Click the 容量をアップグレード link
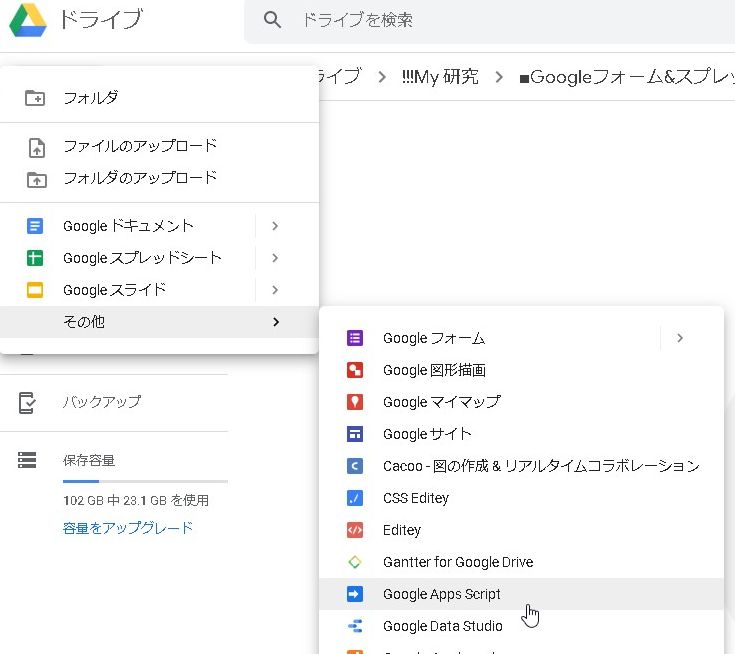735x654 pixels. 128,528
